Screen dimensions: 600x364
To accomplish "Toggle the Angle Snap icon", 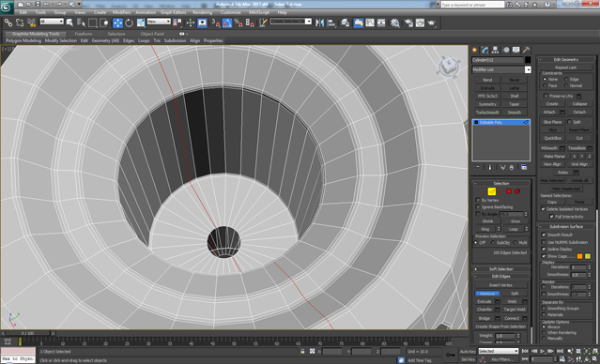I will [x=227, y=23].
